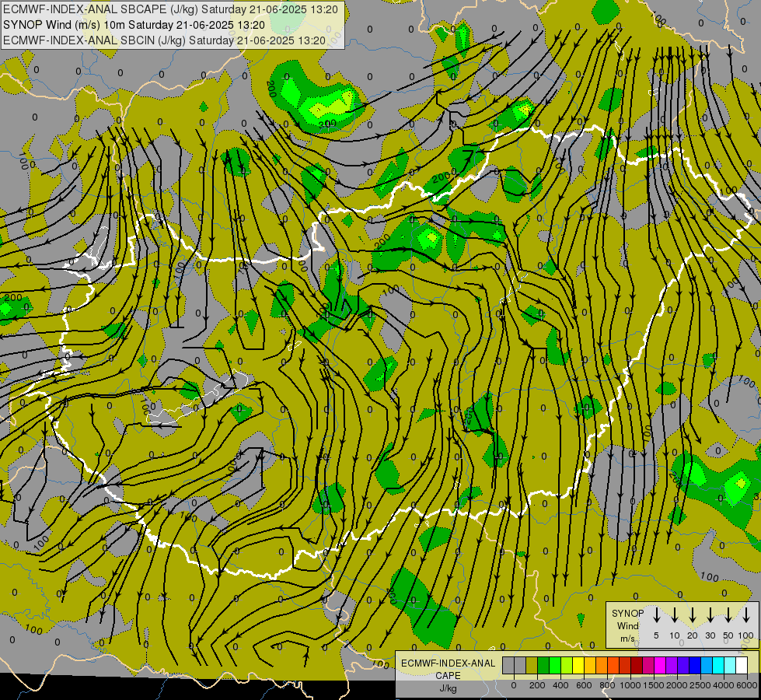Viewport: 761px width, 700px height.
Task: Pick the dark red swatch right of 1000
Action: 637,665
